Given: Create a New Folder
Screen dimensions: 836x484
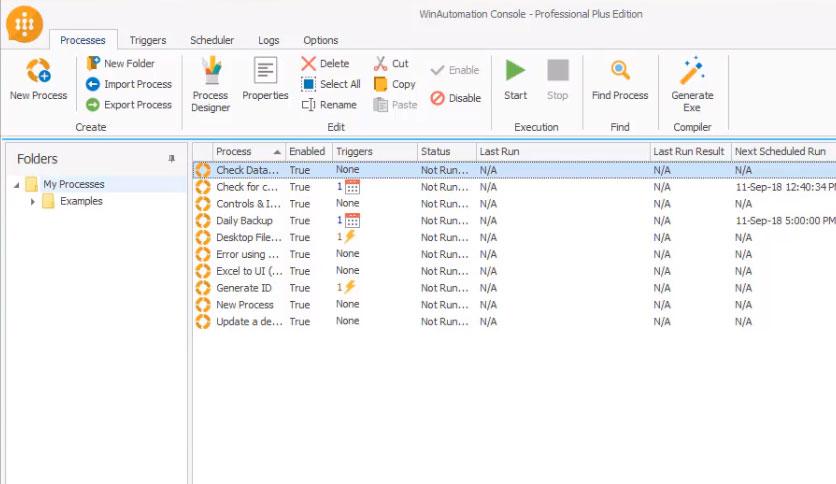Looking at the screenshot, I should point(121,63).
